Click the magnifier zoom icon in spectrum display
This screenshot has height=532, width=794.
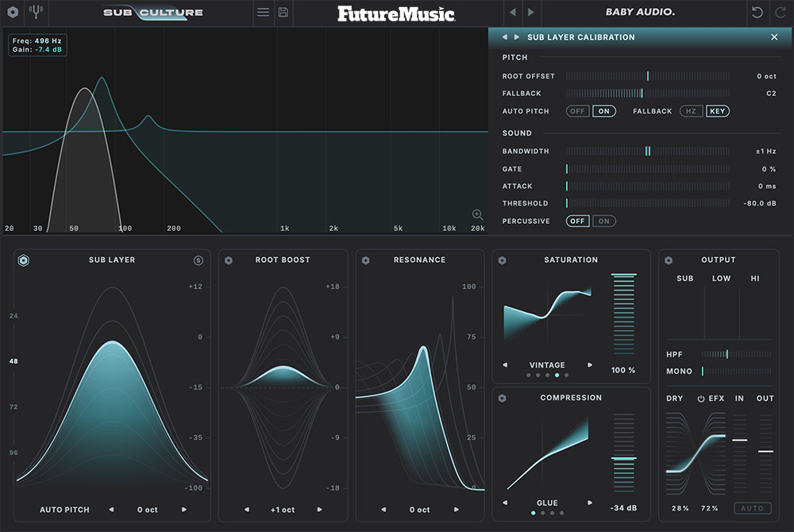tap(477, 214)
